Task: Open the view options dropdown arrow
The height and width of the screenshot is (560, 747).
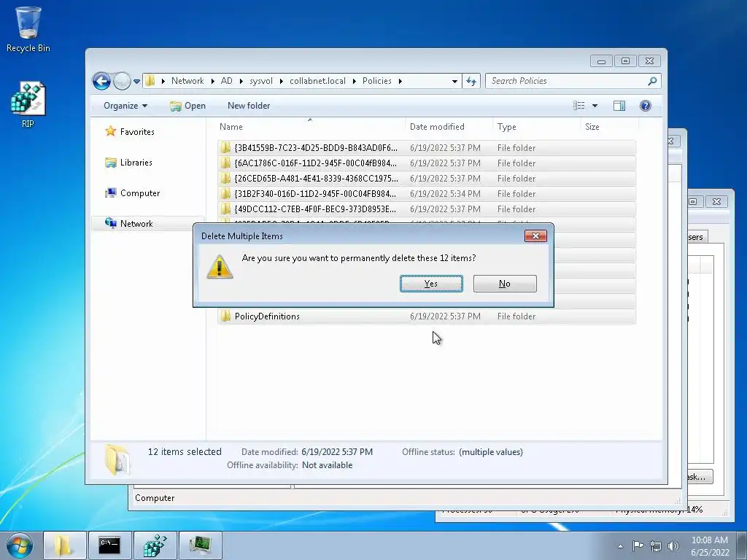Action: 595,106
